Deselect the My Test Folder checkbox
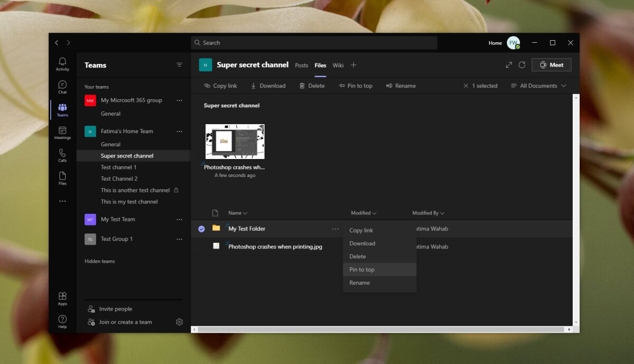634x364 pixels. coord(201,229)
